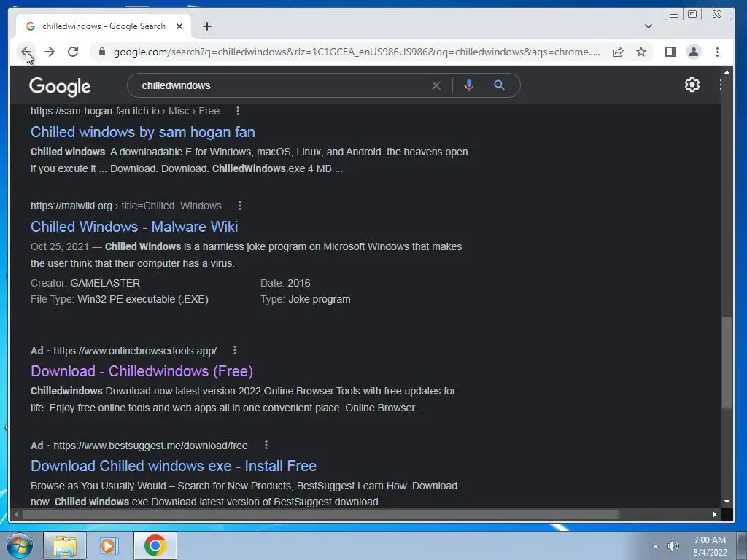Click the Creator: GAMELASTER text
Image resolution: width=747 pixels, height=560 pixels.
(x=85, y=283)
